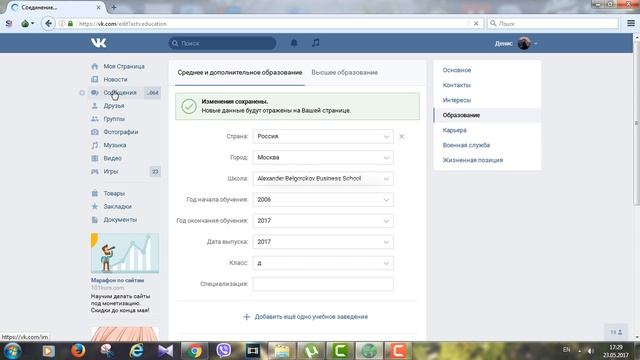Click the gamepad icon beside Игры
640x360 pixels.
95,171
